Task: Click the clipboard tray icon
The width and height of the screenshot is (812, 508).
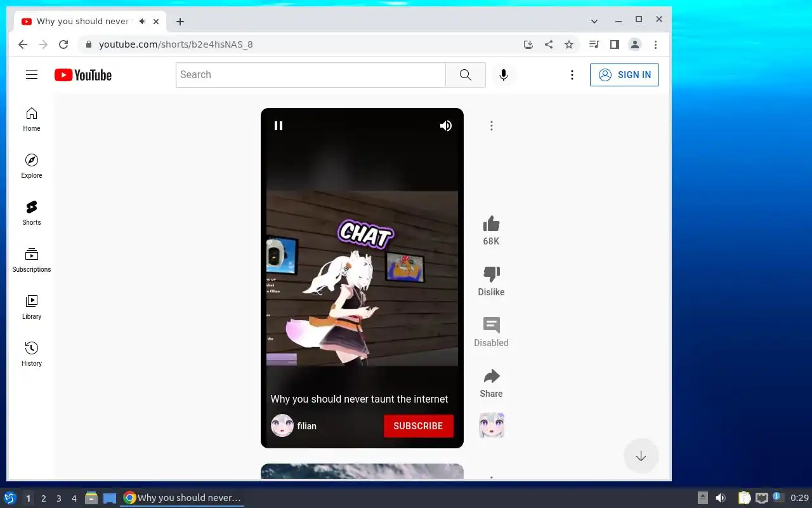Action: click(744, 498)
